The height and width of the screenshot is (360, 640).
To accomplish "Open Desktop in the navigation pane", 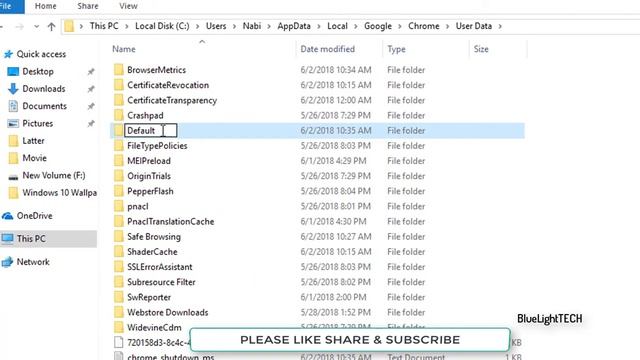I will click(x=38, y=71).
